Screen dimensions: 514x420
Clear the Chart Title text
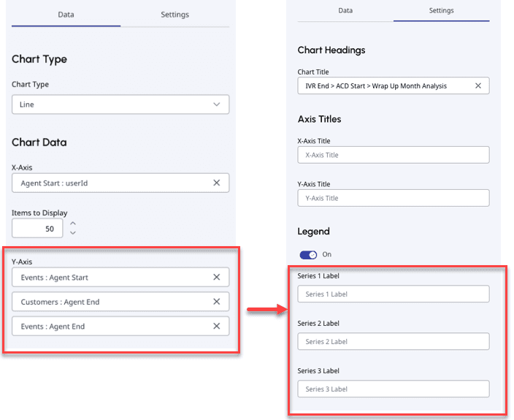pyautogui.click(x=478, y=85)
